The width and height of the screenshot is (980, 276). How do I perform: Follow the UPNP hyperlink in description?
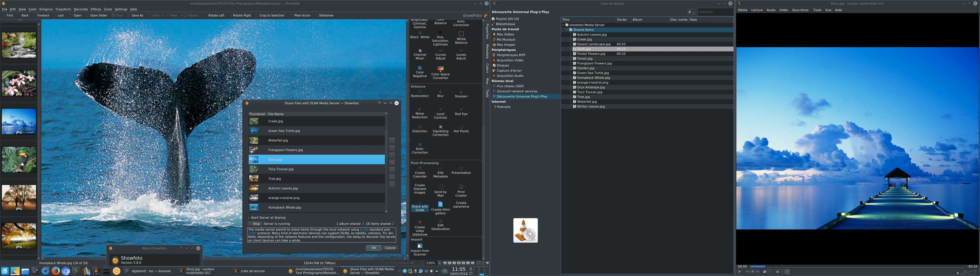coord(252,233)
